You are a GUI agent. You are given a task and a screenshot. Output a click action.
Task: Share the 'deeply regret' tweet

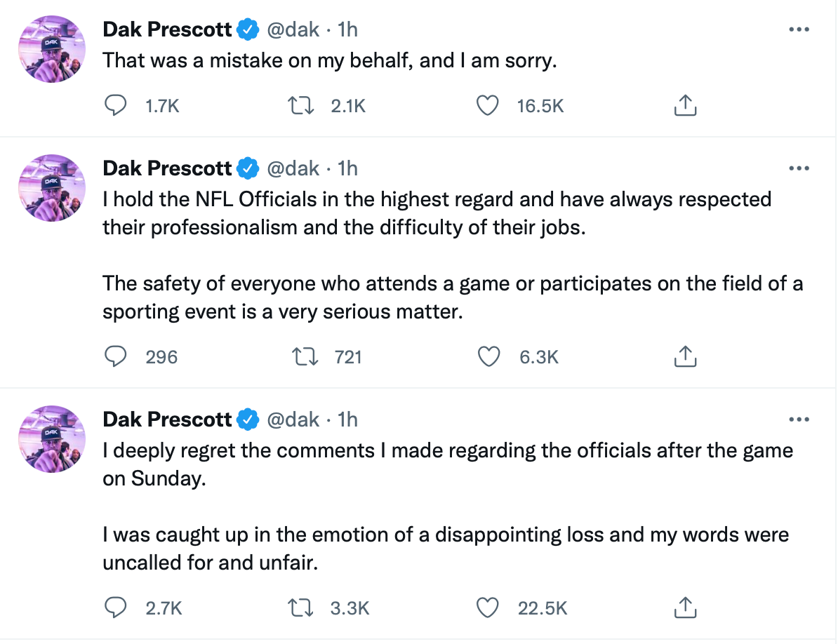(x=684, y=608)
